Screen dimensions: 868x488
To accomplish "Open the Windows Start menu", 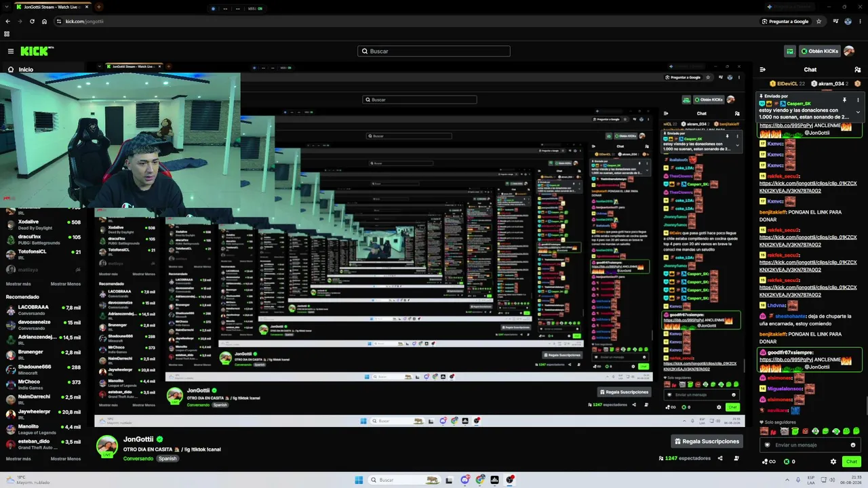I will [x=359, y=480].
